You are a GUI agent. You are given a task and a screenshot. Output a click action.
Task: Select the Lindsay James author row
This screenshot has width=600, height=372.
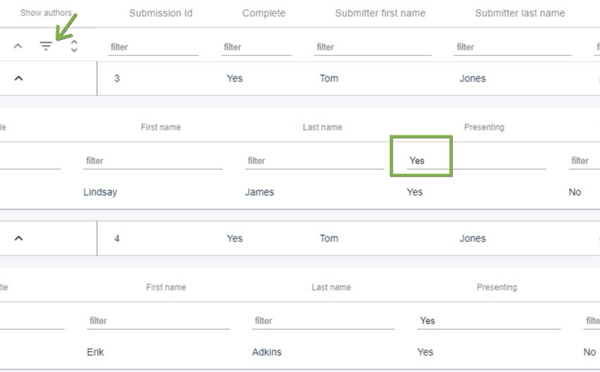pyautogui.click(x=300, y=192)
